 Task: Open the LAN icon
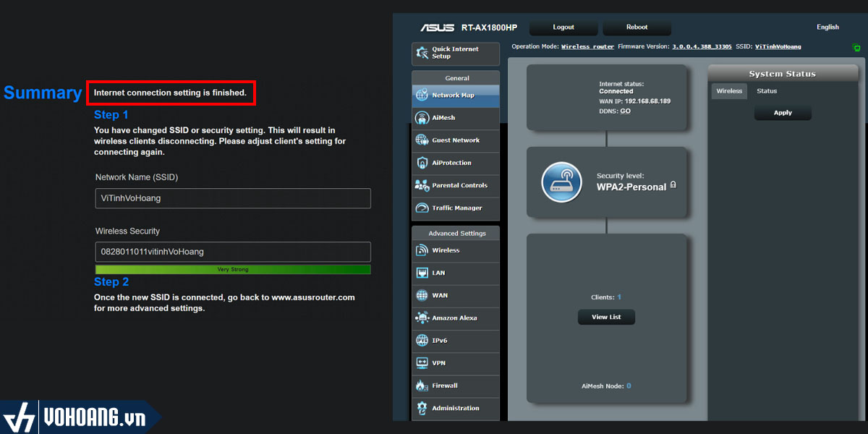click(x=422, y=273)
